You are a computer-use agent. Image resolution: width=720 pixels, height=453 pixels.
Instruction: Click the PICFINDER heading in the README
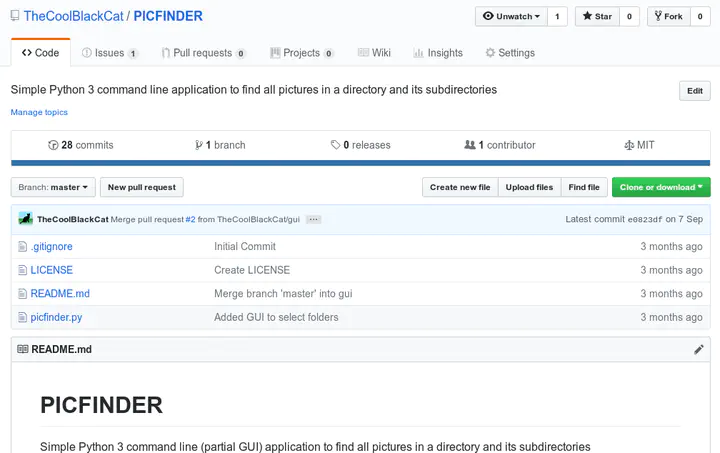click(x=101, y=405)
